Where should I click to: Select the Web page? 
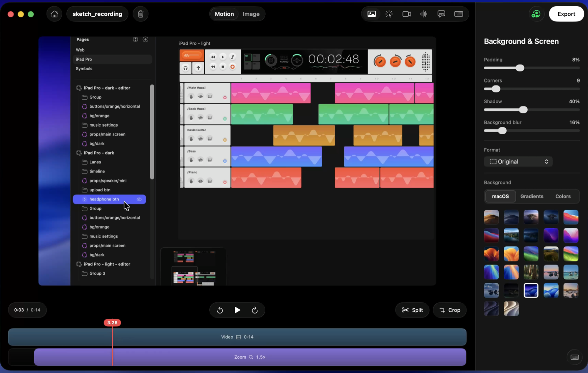(x=80, y=50)
